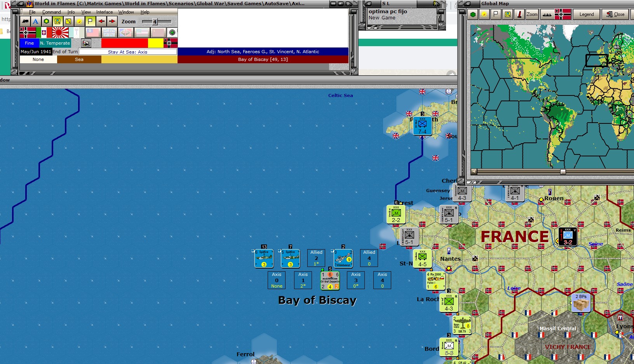Click the Zoom button in Global Map toolbar
634x364 pixels.
pyautogui.click(x=532, y=15)
